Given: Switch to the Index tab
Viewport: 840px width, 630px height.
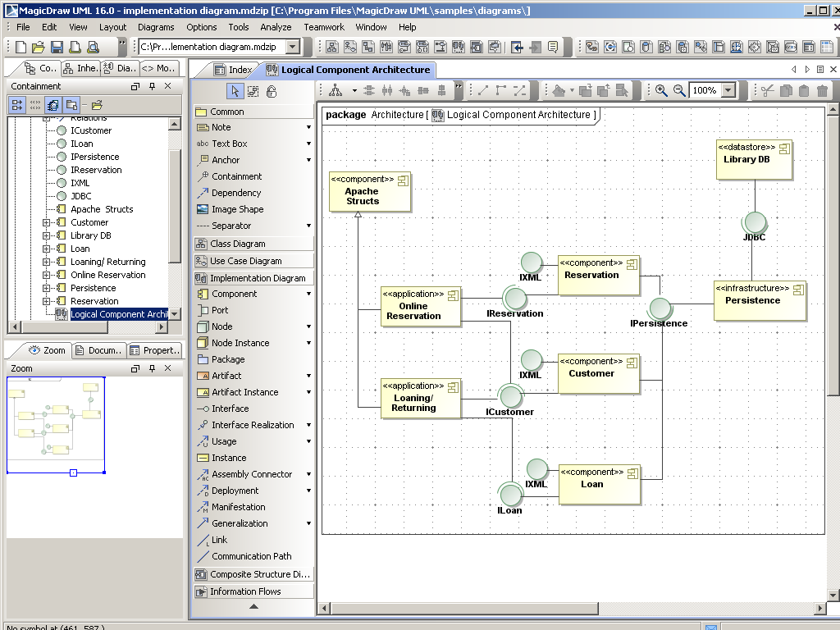Looking at the screenshot, I should coord(233,70).
